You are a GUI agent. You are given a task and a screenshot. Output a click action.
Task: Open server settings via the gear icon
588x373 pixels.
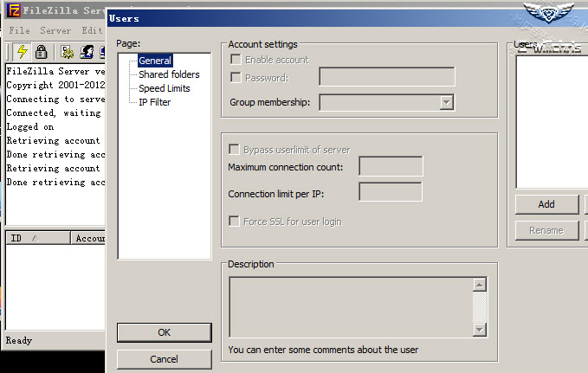(68, 52)
